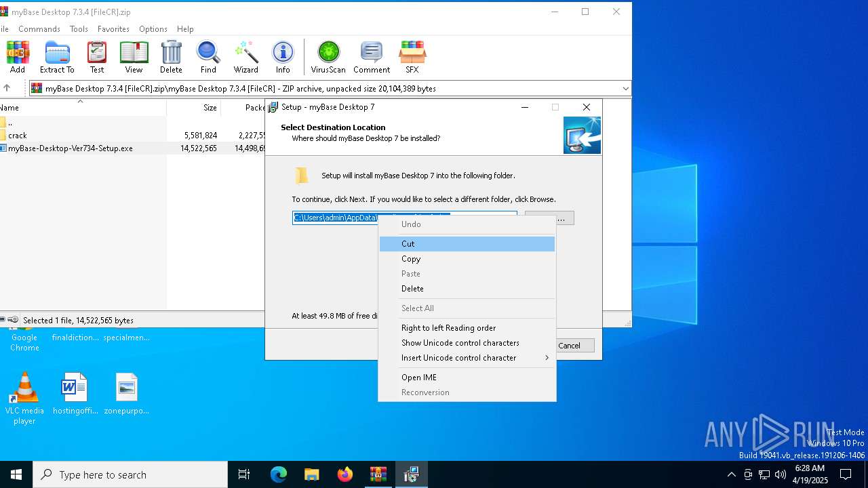Open specialmen desktop file

127,337
